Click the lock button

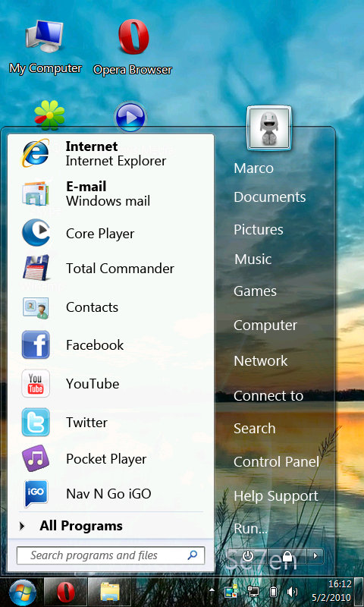point(287,556)
